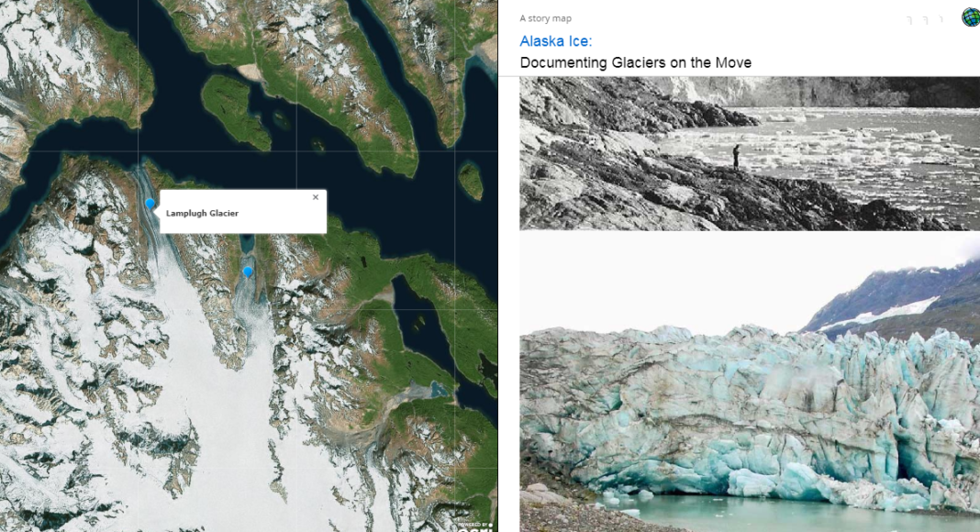The width and height of the screenshot is (980, 532).
Task: Click the Esri globe logo in header
Action: (970, 17)
